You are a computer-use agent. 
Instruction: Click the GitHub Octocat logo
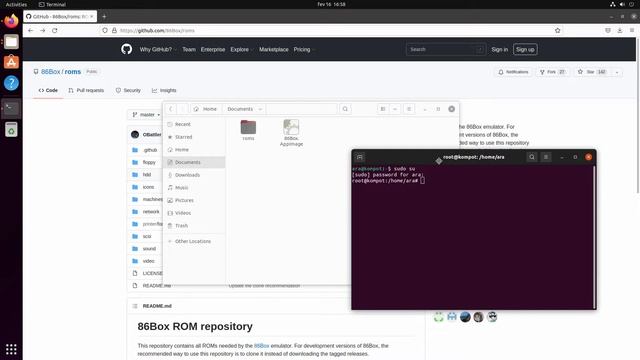click(x=127, y=49)
